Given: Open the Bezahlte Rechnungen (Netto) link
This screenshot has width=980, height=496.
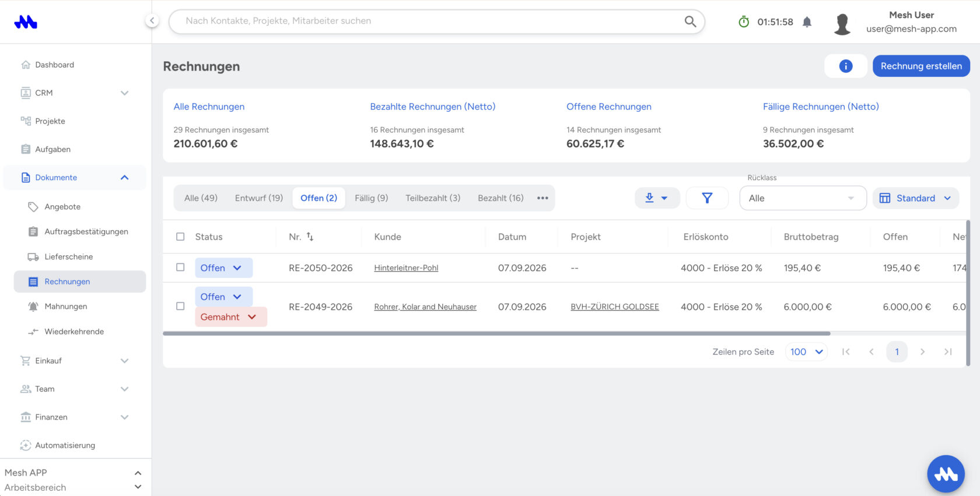Looking at the screenshot, I should (433, 107).
